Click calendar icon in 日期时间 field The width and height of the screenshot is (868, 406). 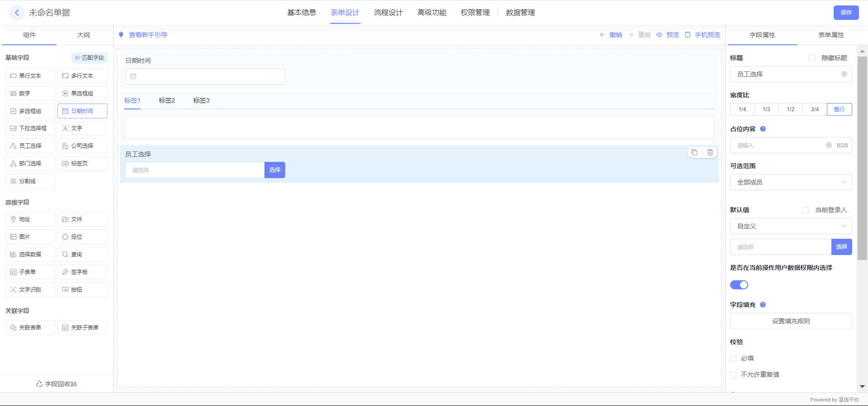tap(133, 76)
